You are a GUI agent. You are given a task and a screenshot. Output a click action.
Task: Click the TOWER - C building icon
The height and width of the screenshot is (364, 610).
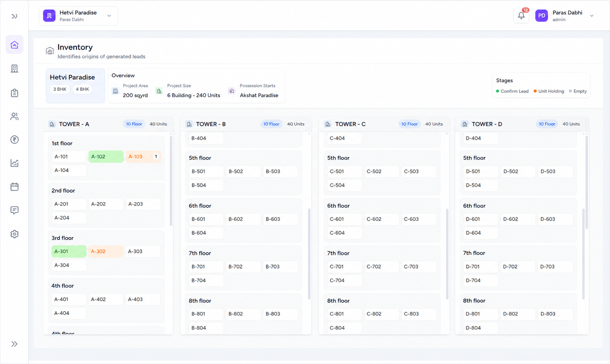(328, 124)
